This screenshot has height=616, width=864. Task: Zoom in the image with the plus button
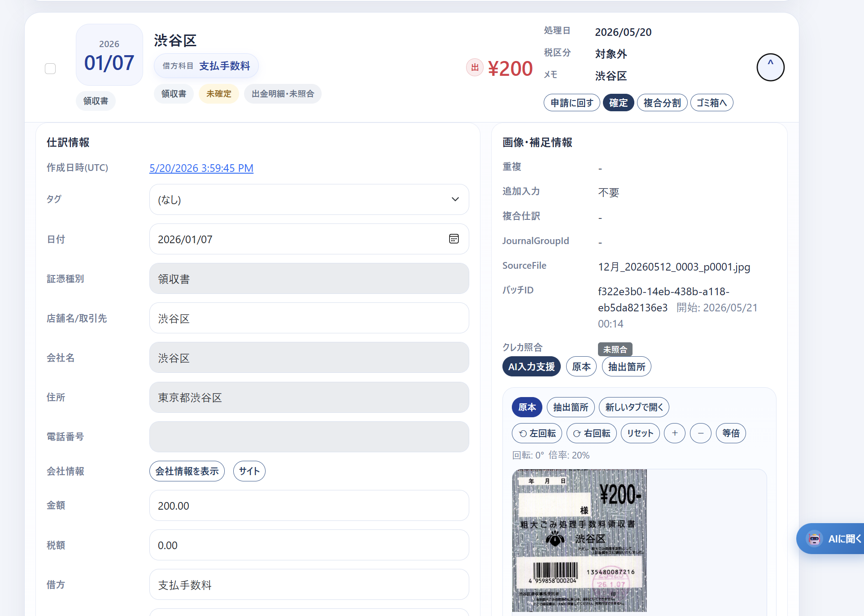pos(675,433)
